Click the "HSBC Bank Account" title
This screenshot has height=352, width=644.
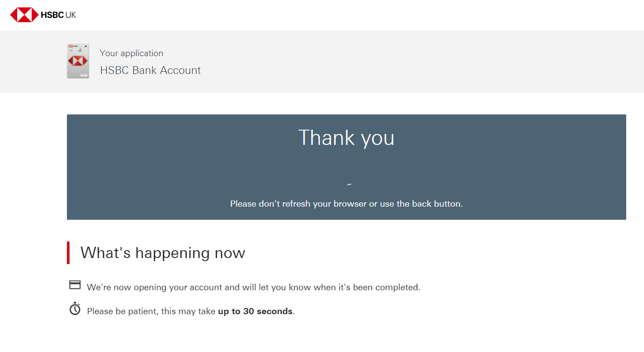tap(150, 70)
